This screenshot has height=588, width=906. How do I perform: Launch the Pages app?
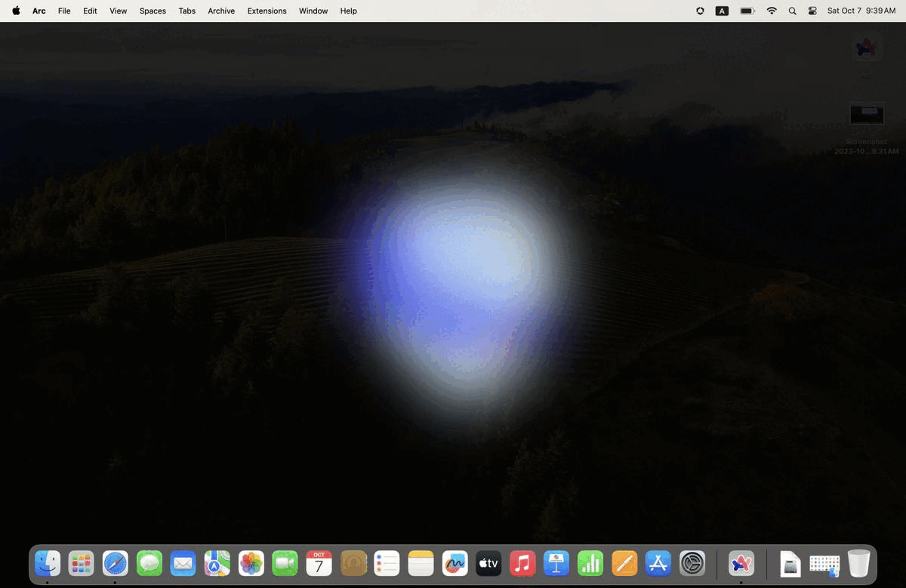point(624,563)
